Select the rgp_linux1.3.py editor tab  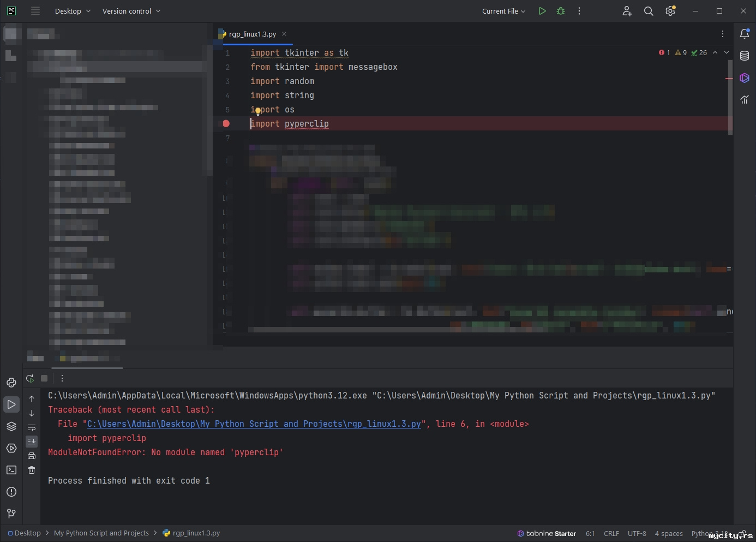[x=252, y=34]
